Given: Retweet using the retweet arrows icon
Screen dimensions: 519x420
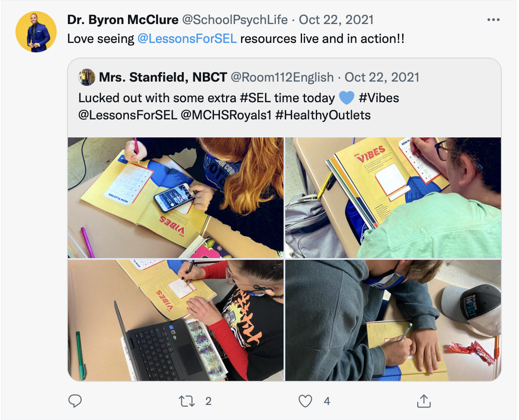Looking at the screenshot, I should pyautogui.click(x=186, y=401).
